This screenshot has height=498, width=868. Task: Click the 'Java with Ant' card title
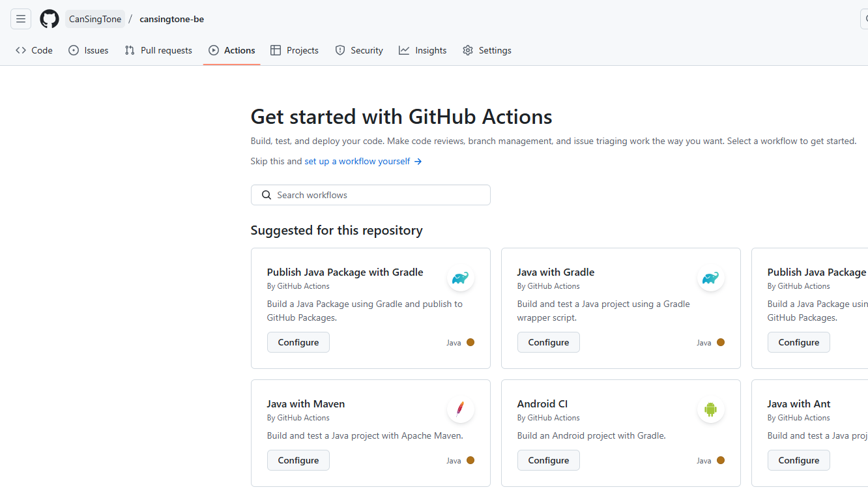point(799,403)
